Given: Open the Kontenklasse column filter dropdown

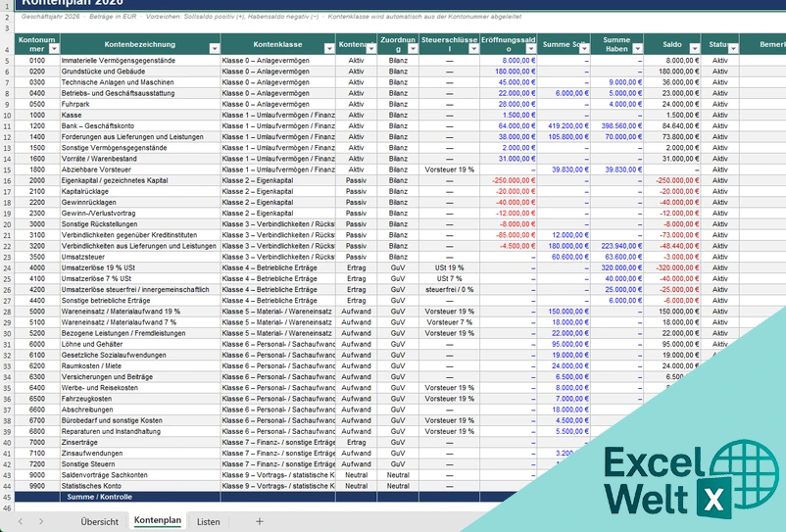Looking at the screenshot, I should tap(329, 49).
